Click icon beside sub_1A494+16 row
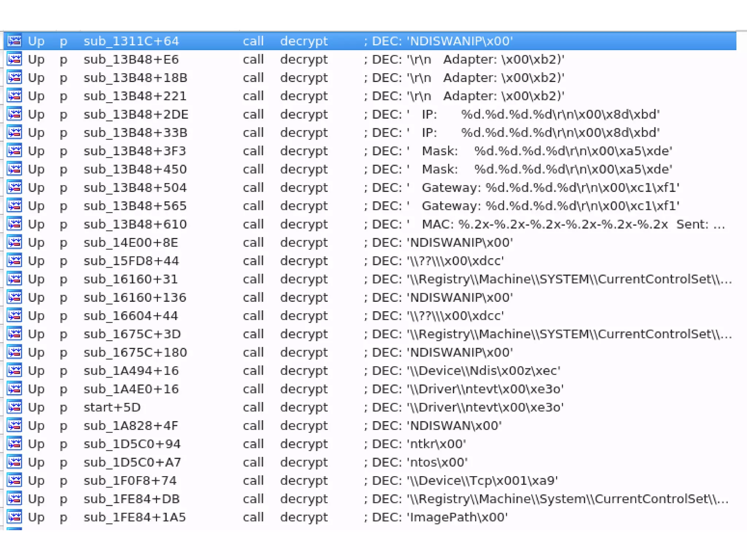Screen dimensions: 747x560 15,370
